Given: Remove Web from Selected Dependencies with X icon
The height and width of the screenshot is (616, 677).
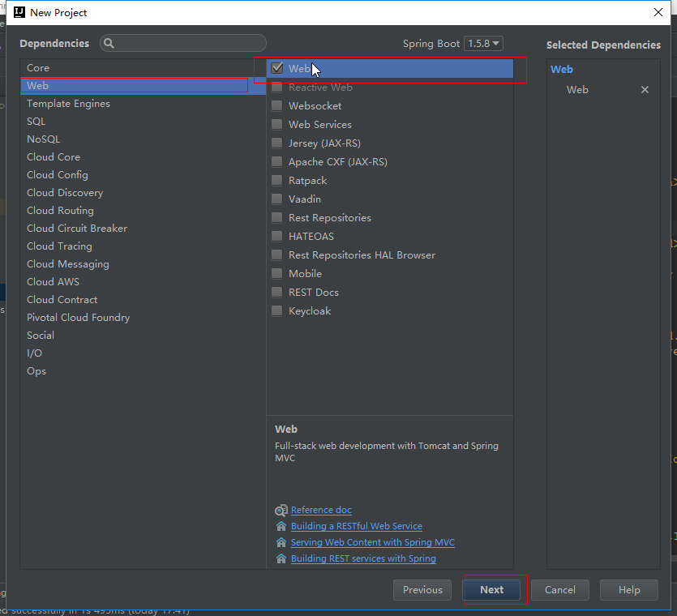Looking at the screenshot, I should coord(645,90).
